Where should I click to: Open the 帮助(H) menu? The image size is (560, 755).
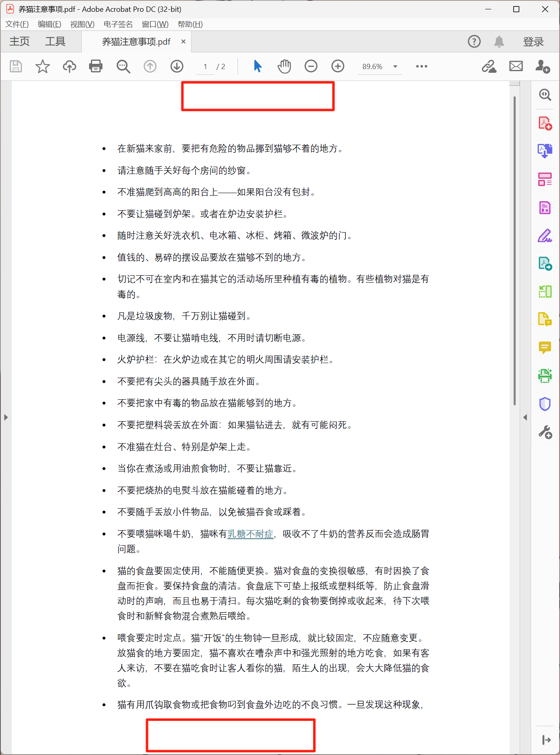190,24
